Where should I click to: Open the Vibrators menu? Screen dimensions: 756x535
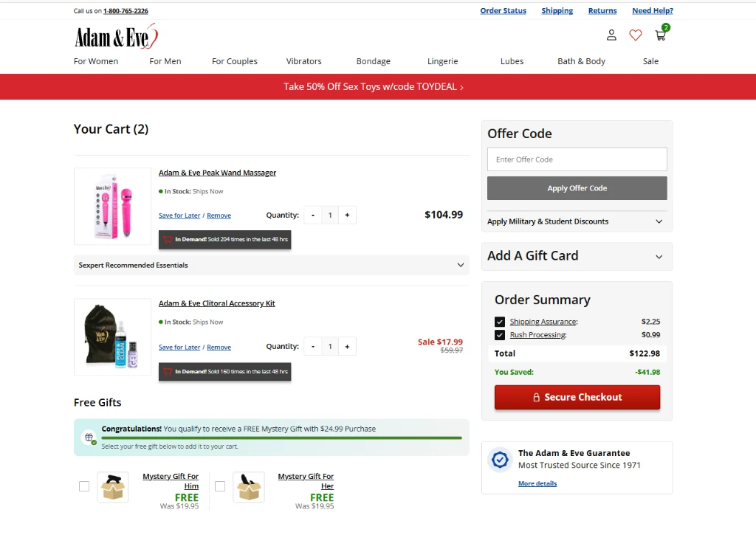303,61
